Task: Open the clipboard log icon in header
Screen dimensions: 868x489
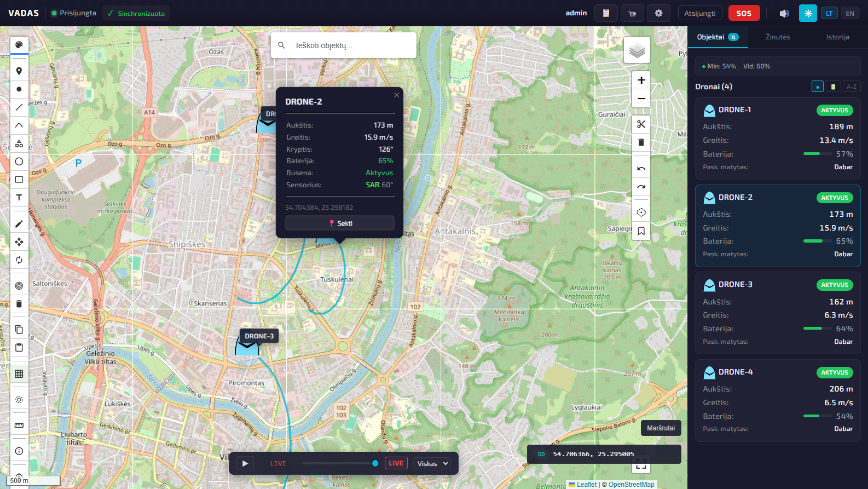Action: tap(606, 13)
